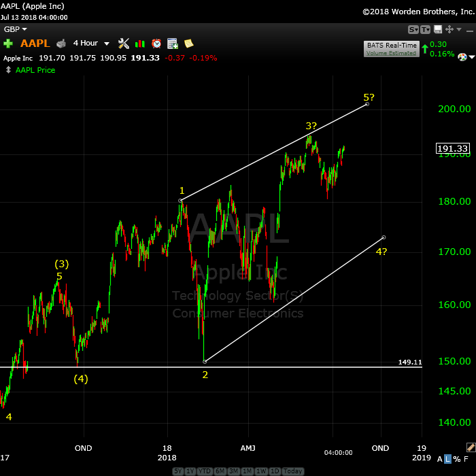Select the 6M time span button
476x476 pixels.
pos(220,471)
